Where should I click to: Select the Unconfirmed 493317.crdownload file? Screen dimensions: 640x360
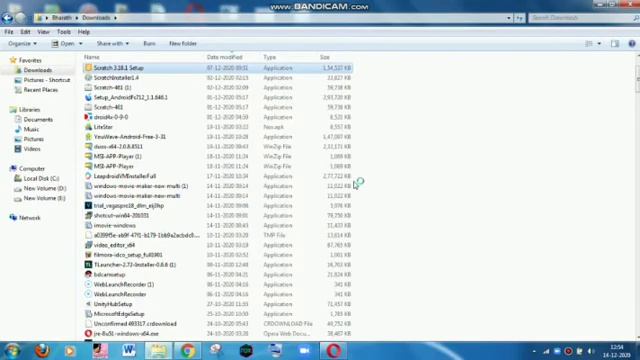[x=135, y=324]
